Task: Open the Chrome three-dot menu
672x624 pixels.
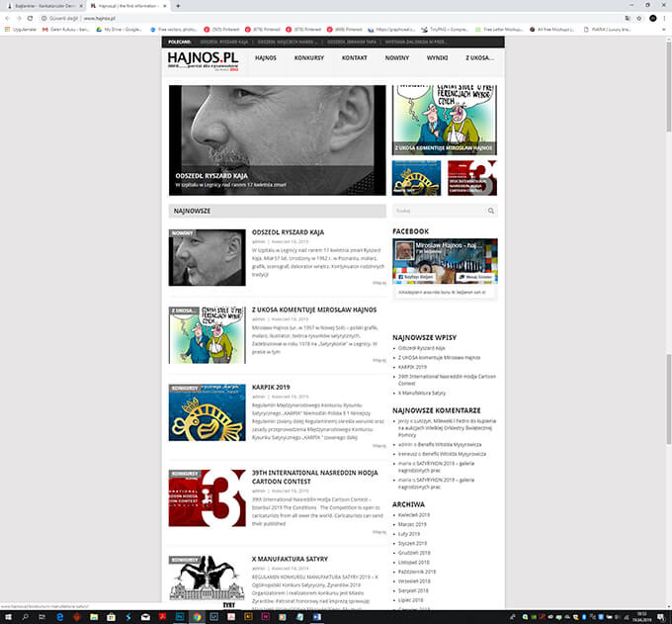Action: [x=665, y=19]
